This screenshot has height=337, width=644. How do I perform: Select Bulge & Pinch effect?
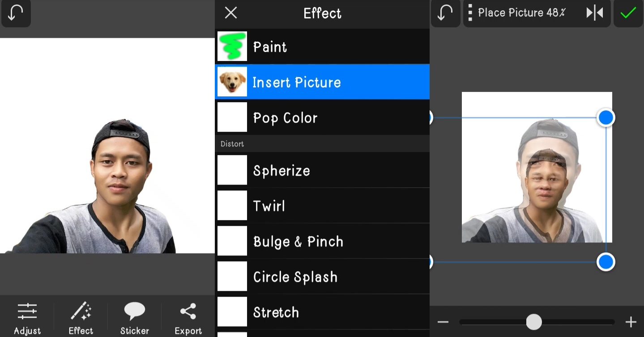coord(322,241)
